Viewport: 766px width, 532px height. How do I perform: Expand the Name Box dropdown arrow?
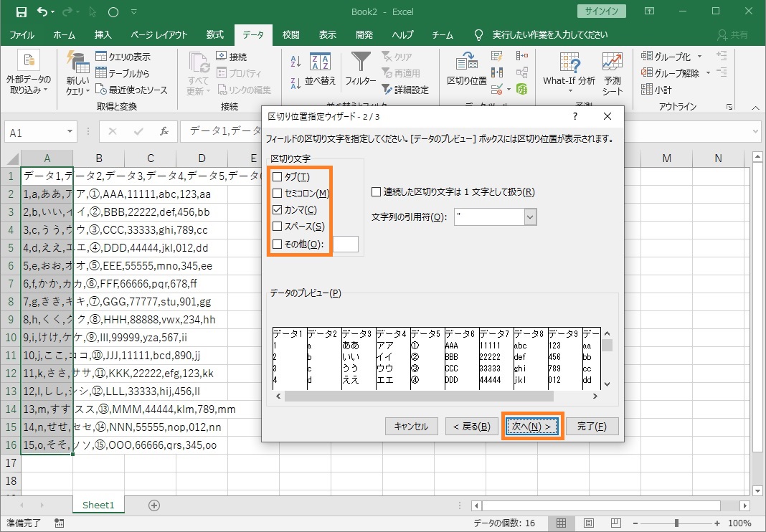click(70, 131)
